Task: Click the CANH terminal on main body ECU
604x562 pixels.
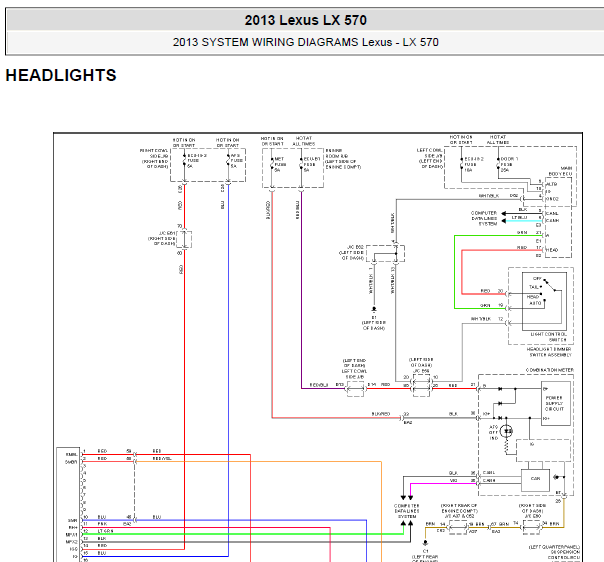Action: [552, 221]
